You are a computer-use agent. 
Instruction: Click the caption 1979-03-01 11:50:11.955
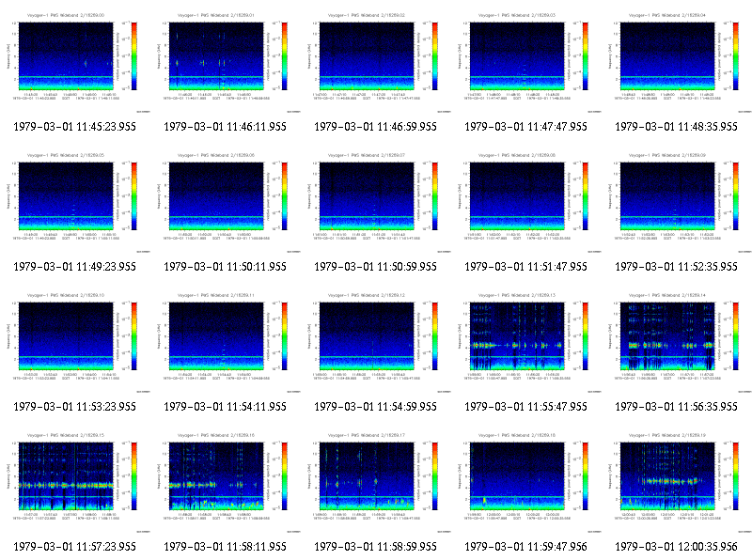(x=225, y=267)
